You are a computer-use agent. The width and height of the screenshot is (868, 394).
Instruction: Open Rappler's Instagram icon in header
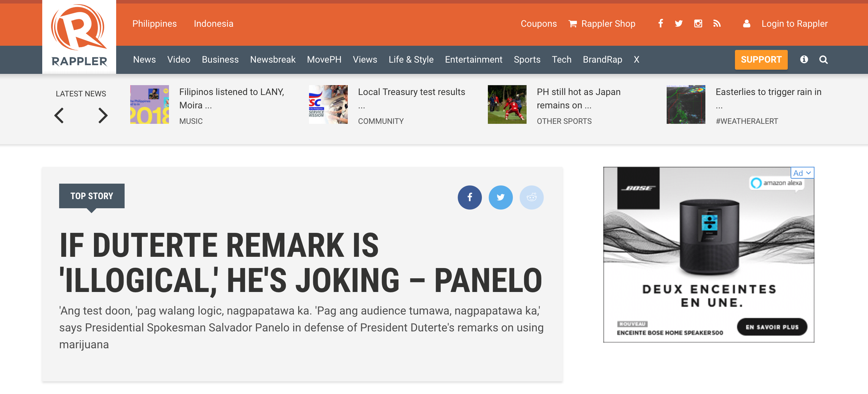click(698, 24)
